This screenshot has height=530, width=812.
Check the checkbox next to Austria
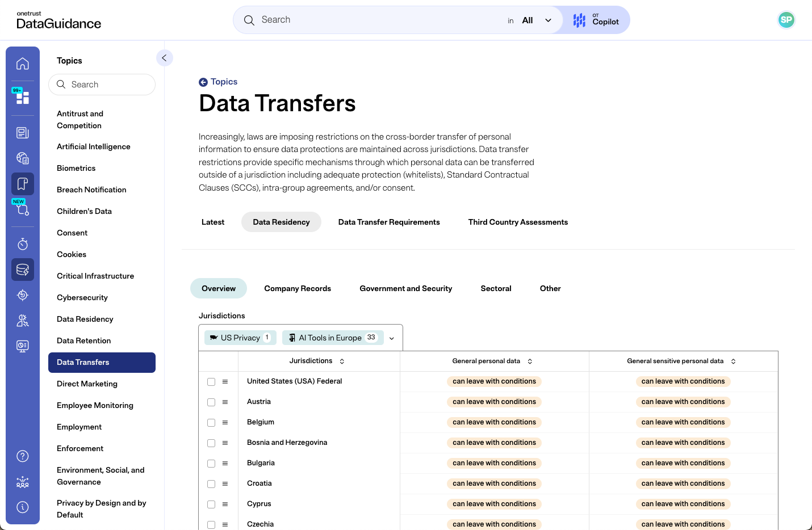(x=211, y=402)
